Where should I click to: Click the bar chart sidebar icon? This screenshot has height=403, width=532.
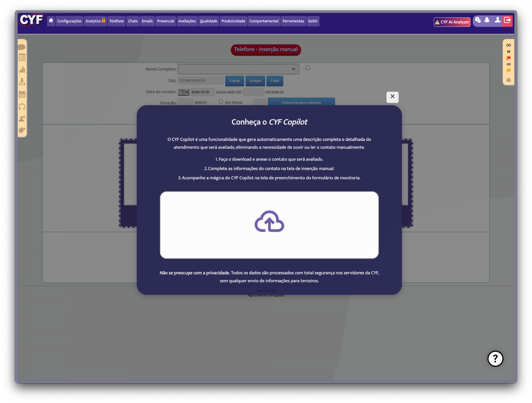[22, 70]
